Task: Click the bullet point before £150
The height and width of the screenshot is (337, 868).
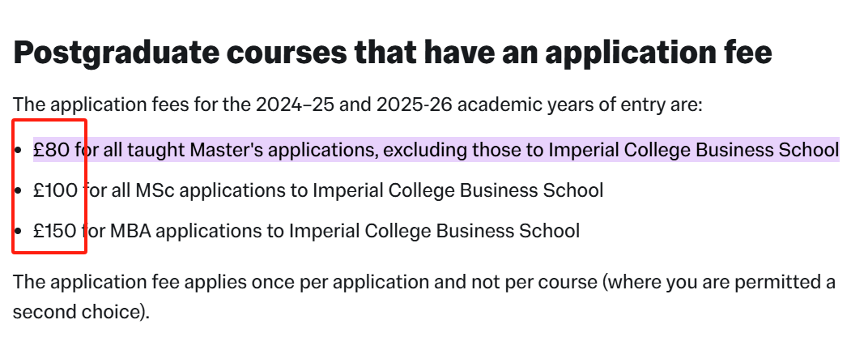Action: point(18,232)
